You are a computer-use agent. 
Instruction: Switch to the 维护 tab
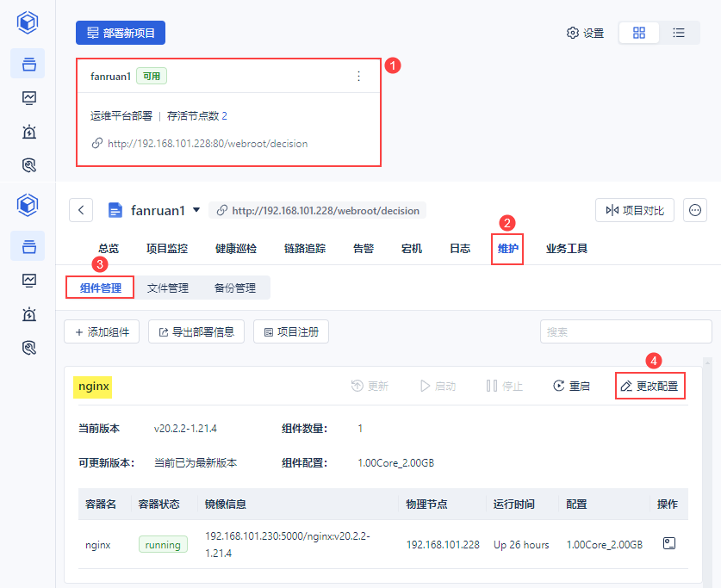point(507,248)
